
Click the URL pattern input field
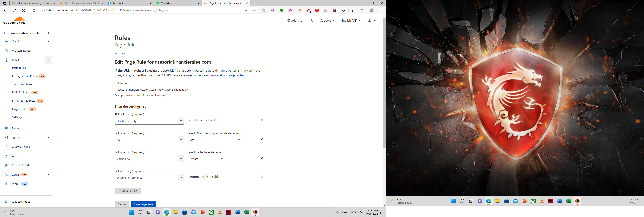[190, 90]
